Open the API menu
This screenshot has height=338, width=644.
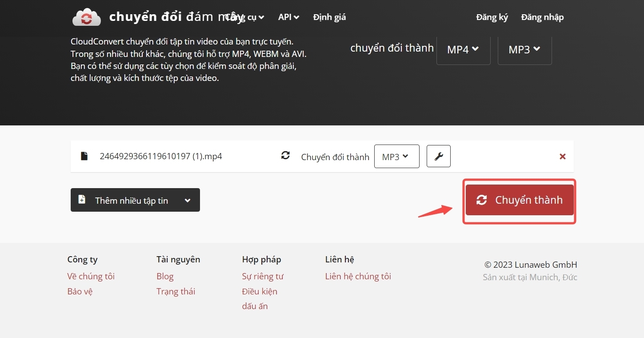(x=288, y=17)
